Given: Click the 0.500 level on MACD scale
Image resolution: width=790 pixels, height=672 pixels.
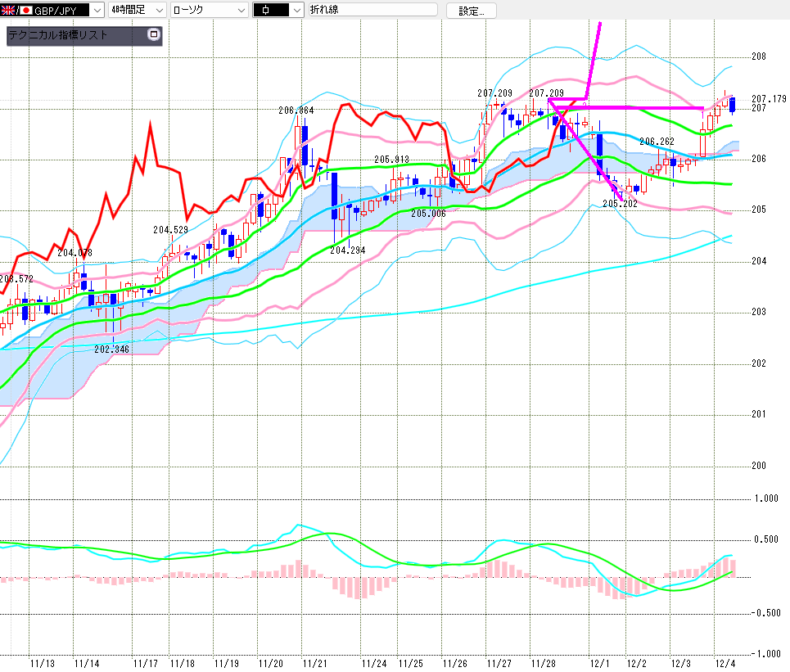Looking at the screenshot, I should pos(766,539).
